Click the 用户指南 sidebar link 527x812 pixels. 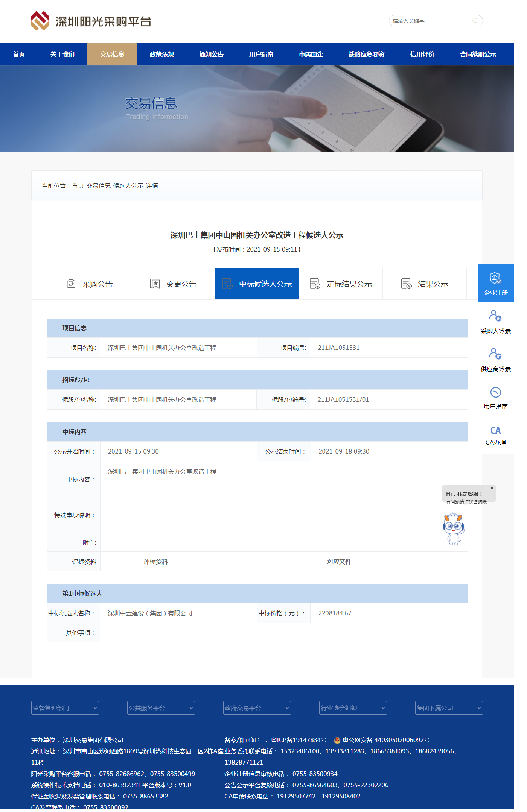pos(496,406)
